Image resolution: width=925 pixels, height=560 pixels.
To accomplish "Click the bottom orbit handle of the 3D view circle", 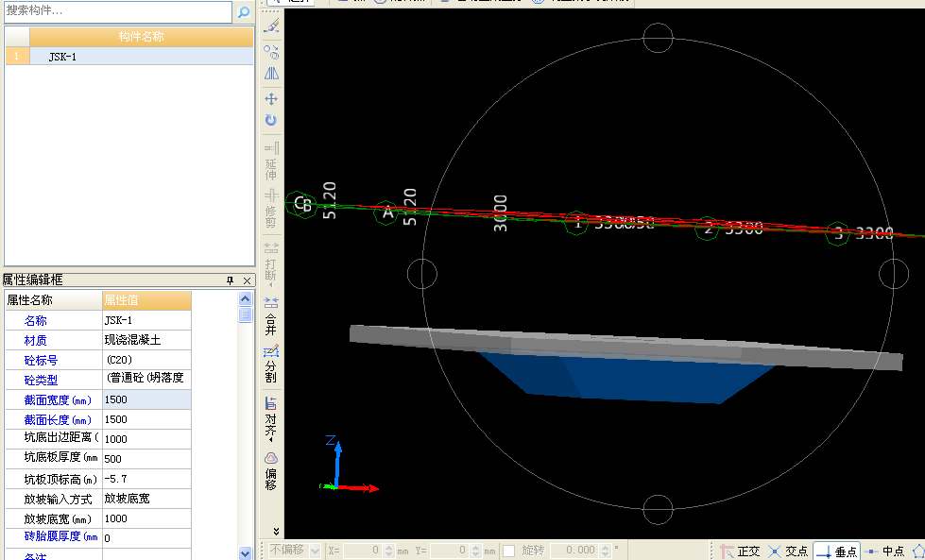I will pyautogui.click(x=658, y=509).
